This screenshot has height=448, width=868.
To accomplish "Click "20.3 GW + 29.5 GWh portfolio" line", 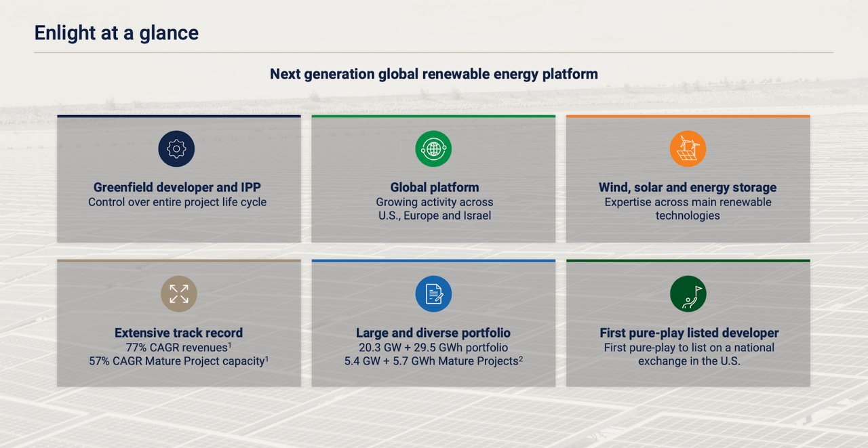I will coord(433,347).
